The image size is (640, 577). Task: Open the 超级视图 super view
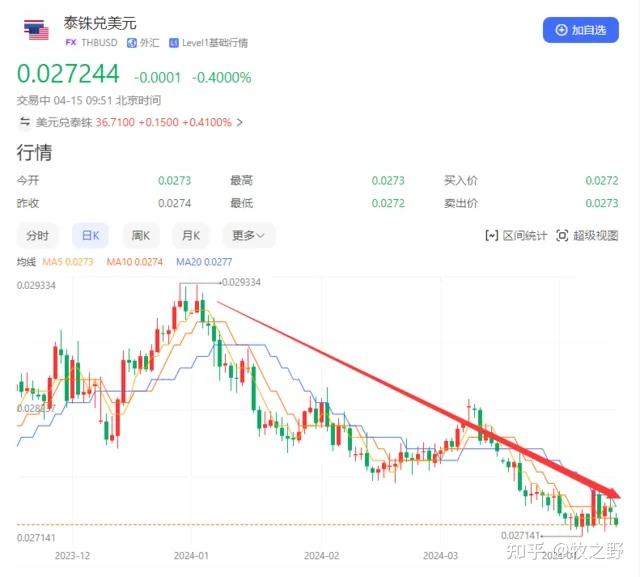pyautogui.click(x=587, y=235)
